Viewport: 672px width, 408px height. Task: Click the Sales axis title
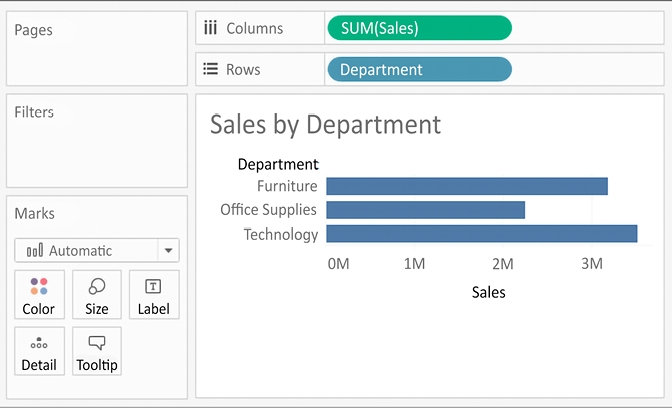pos(488,293)
